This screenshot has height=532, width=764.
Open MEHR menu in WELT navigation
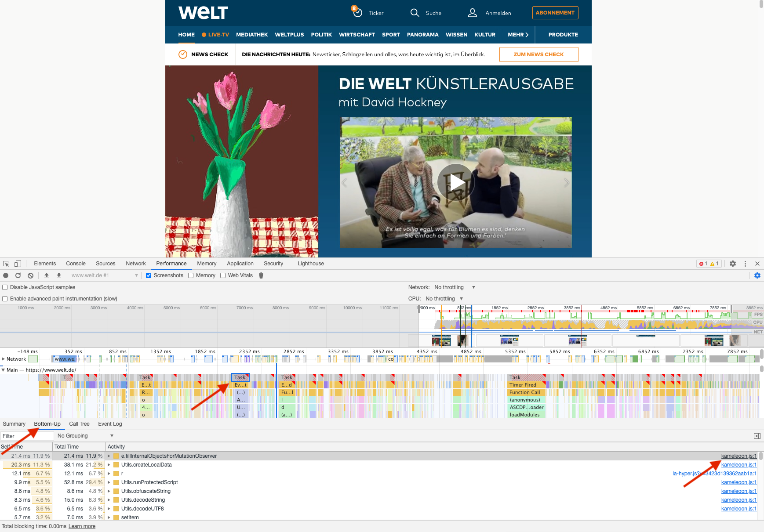tap(518, 35)
